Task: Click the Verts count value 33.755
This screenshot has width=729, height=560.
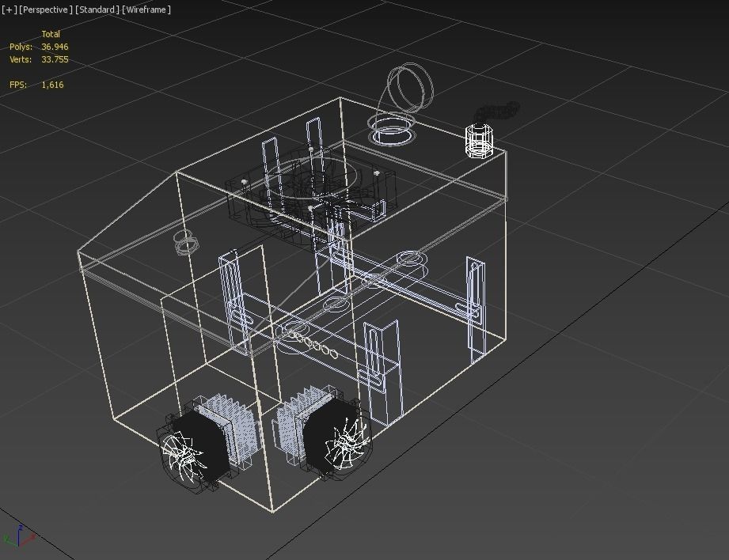Action: [55, 59]
